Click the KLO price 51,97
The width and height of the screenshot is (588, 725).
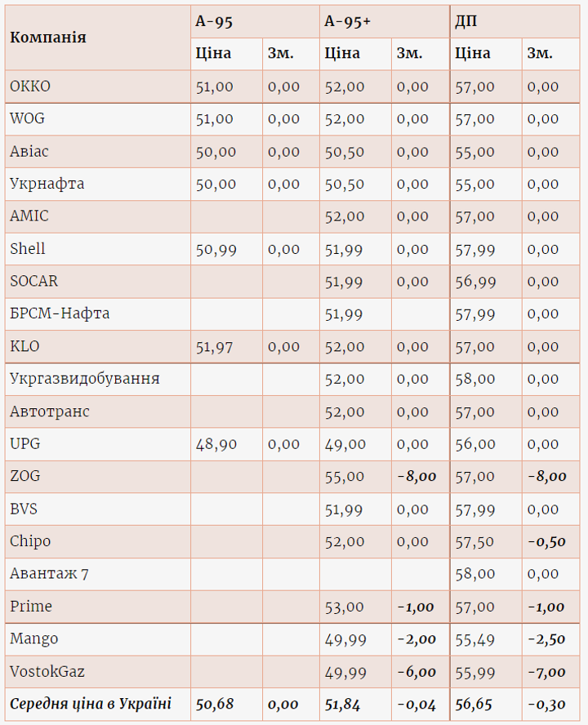click(x=215, y=347)
